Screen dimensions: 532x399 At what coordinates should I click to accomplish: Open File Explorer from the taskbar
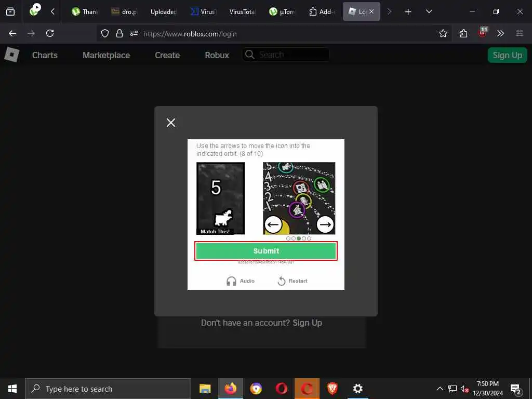205,389
